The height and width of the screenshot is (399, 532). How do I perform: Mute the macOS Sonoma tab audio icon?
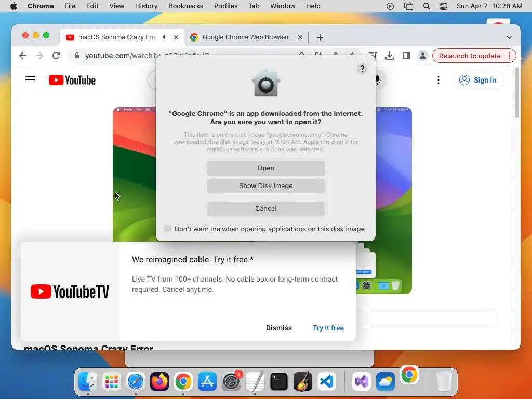click(x=165, y=37)
